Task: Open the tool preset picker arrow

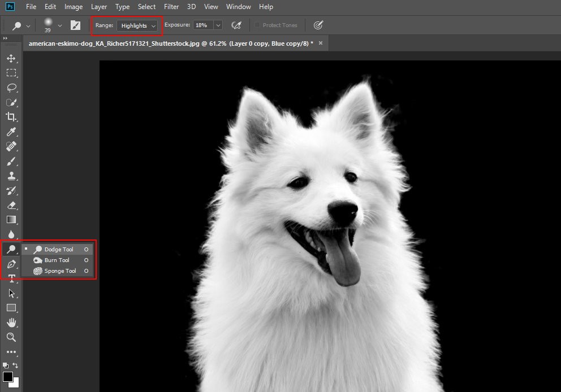Action: click(28, 26)
